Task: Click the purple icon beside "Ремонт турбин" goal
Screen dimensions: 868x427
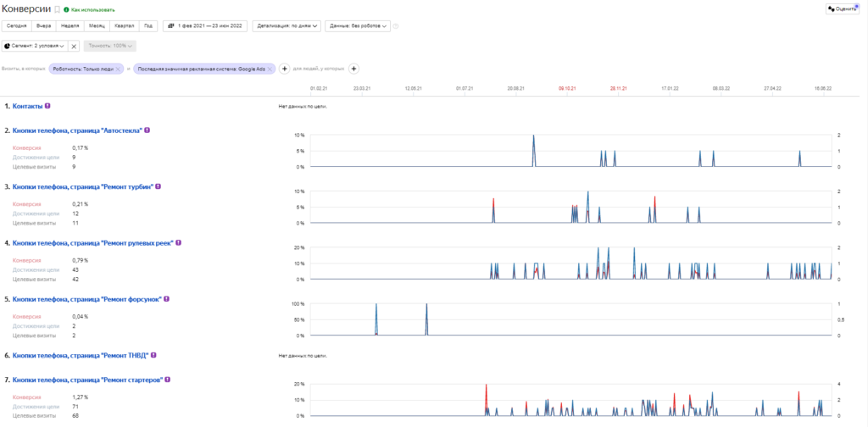Action: pos(159,186)
